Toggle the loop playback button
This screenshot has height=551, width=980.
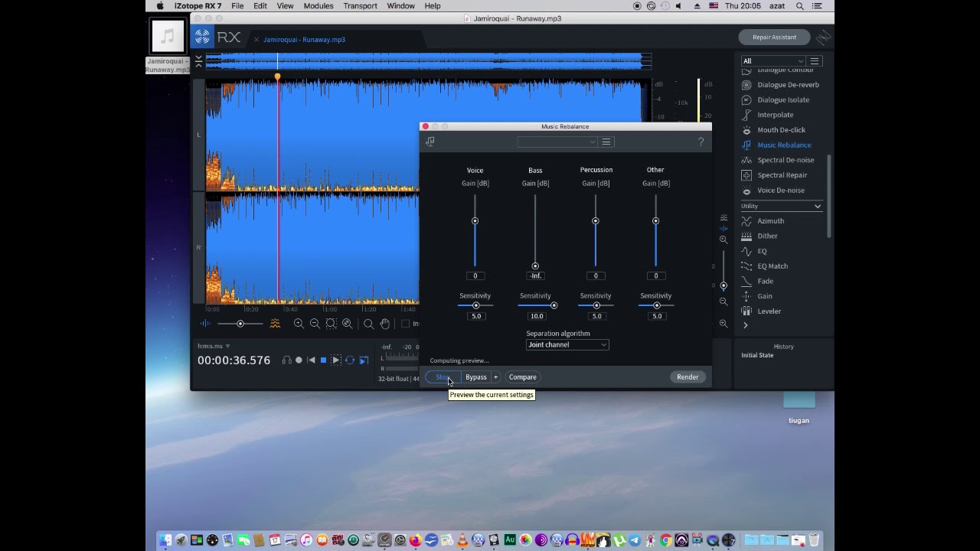350,360
